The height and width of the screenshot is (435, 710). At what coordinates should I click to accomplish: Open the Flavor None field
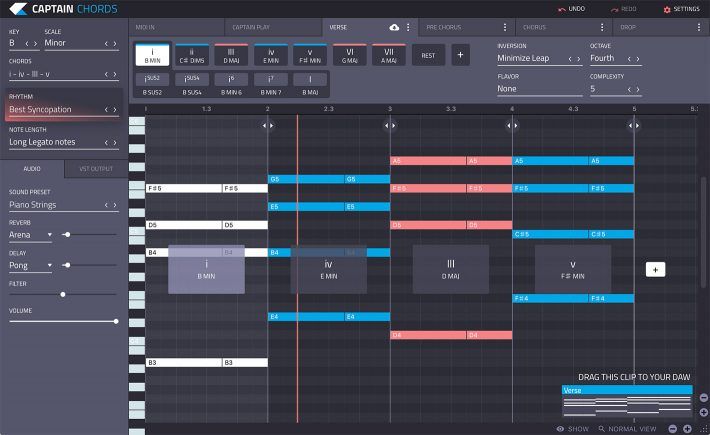pyautogui.click(x=540, y=89)
